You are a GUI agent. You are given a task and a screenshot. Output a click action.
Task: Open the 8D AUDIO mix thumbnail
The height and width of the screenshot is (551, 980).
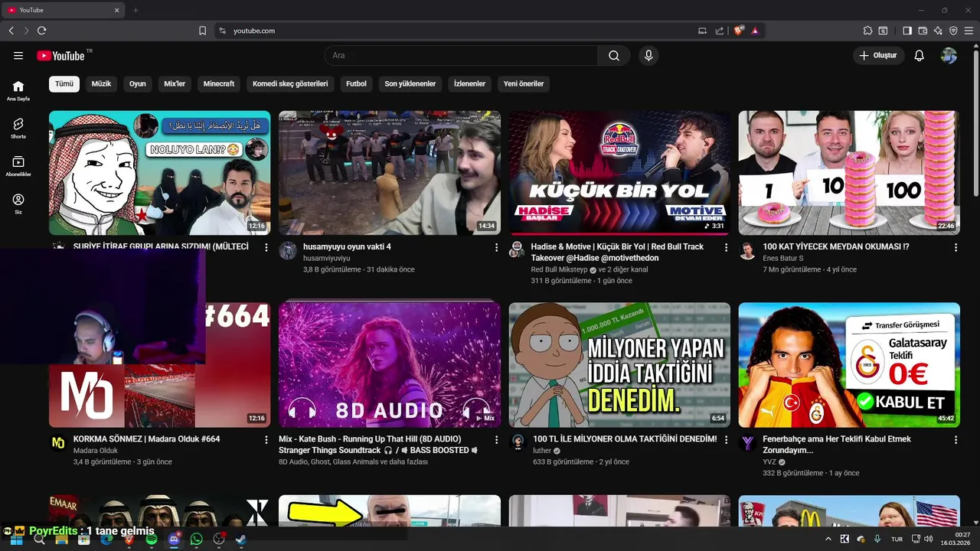pos(390,365)
